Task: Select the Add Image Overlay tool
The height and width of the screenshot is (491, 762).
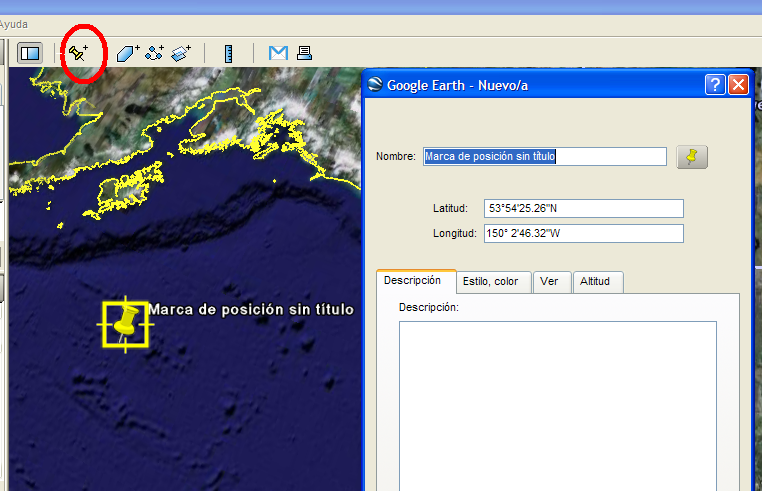Action: 181,53
